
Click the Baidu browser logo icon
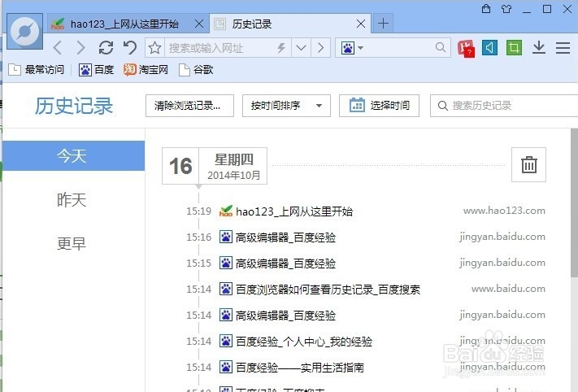pos(24,32)
